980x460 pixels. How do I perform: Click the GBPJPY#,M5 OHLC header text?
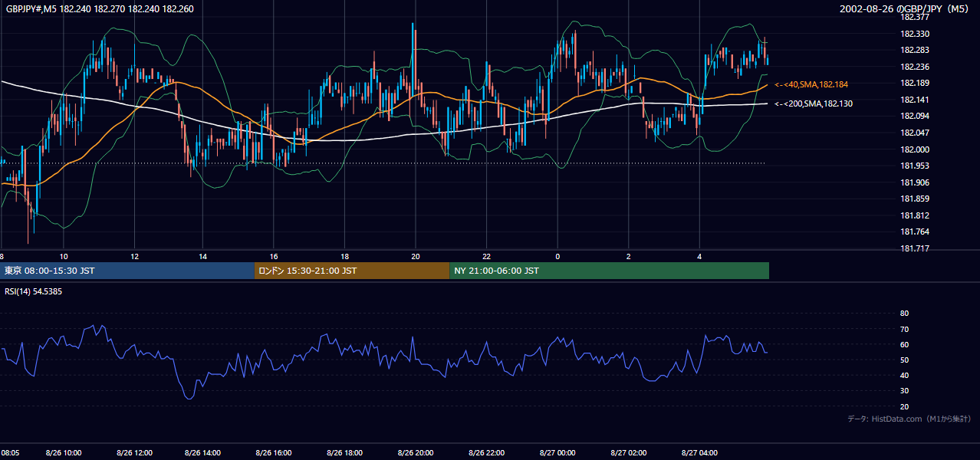click(x=100, y=9)
